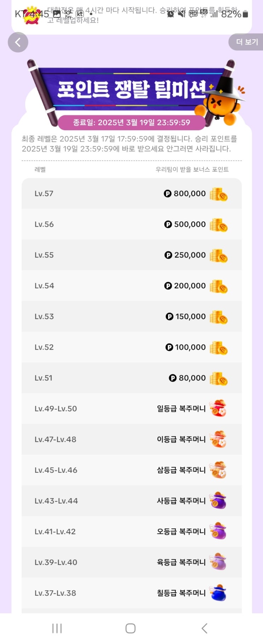Tap the P point symbol beside 200,000
Screen dimensions: 263x644
pos(168,286)
